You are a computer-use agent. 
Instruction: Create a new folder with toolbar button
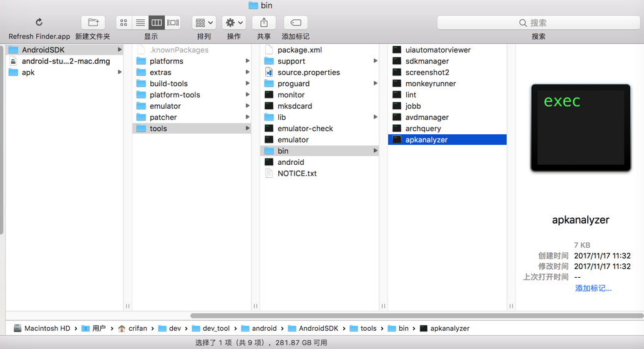tap(93, 22)
